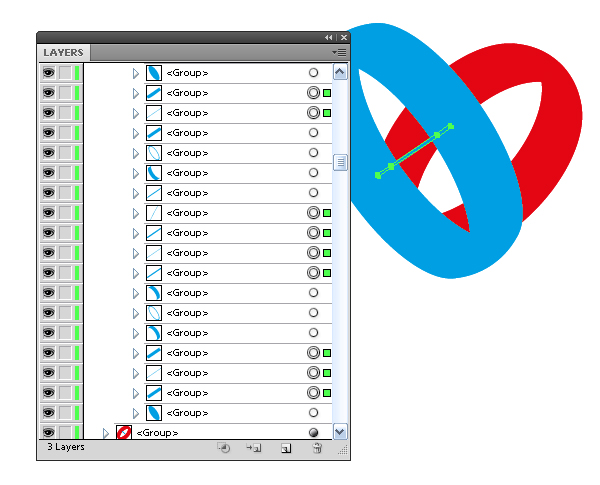
Task: Expand the second <Group> row from the top
Action: pyautogui.click(x=136, y=93)
